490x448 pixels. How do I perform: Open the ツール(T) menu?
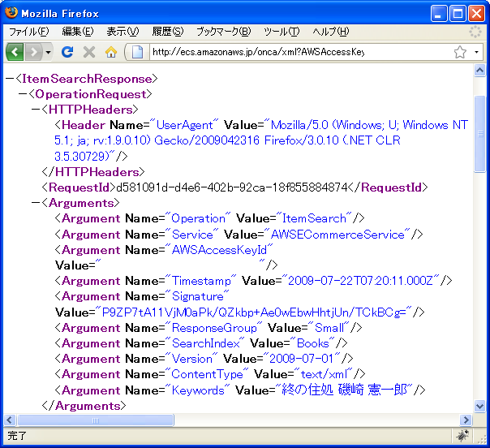[x=282, y=32]
